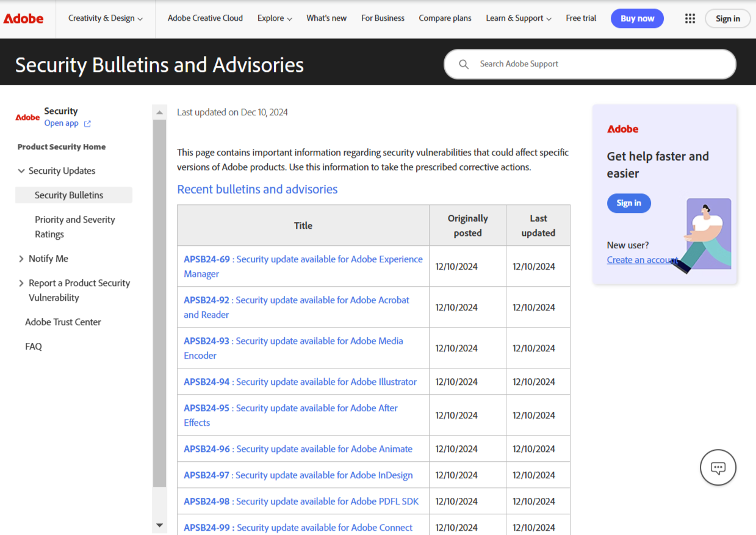
Task: Click the scrollbar down arrow
Action: click(159, 525)
